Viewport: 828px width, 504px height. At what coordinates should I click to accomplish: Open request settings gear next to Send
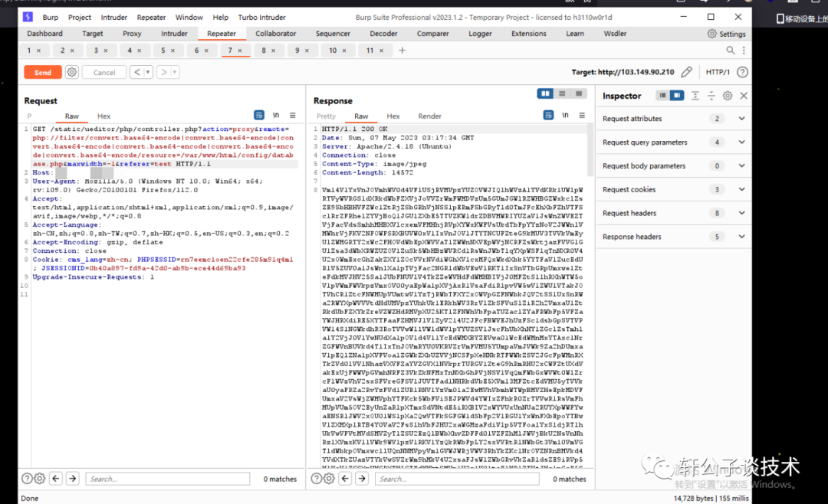pos(72,72)
